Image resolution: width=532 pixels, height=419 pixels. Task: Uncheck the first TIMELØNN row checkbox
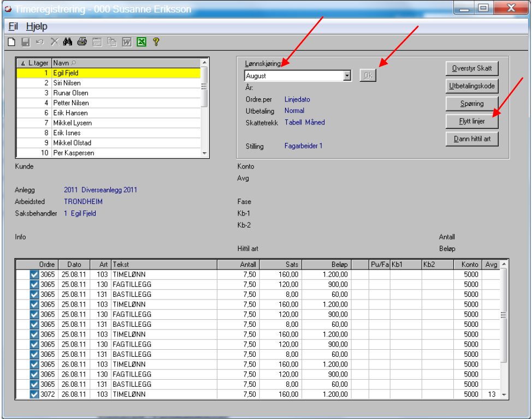(34, 274)
